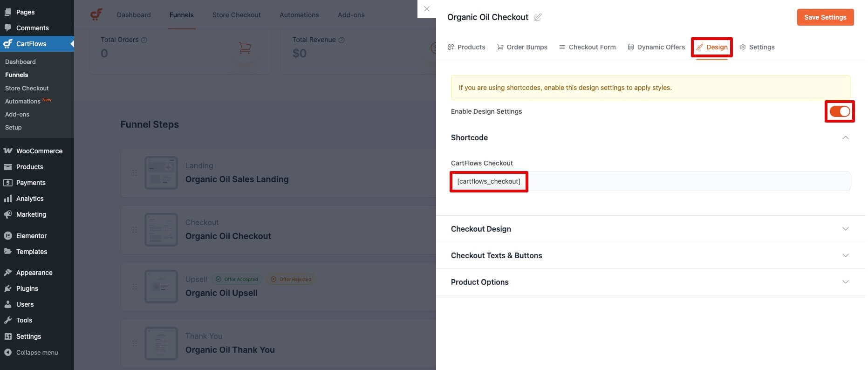This screenshot has height=370, width=868.
Task: Expand the Checkout Design section
Action: pos(650,229)
